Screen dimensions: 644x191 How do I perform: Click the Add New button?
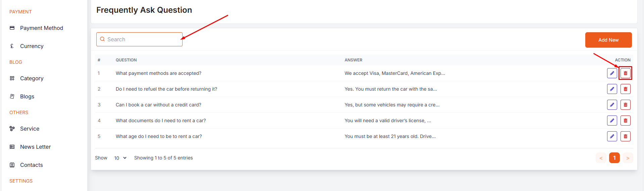tap(608, 40)
